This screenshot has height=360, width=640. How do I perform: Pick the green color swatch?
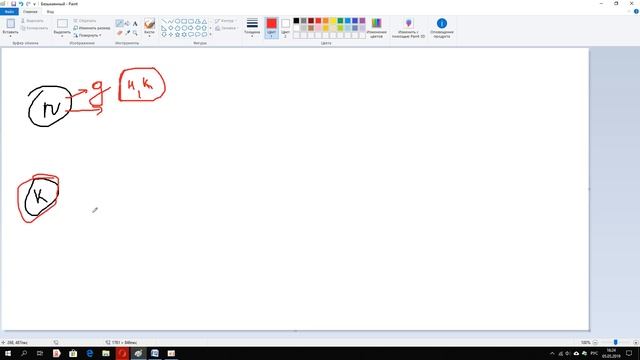(x=340, y=21)
